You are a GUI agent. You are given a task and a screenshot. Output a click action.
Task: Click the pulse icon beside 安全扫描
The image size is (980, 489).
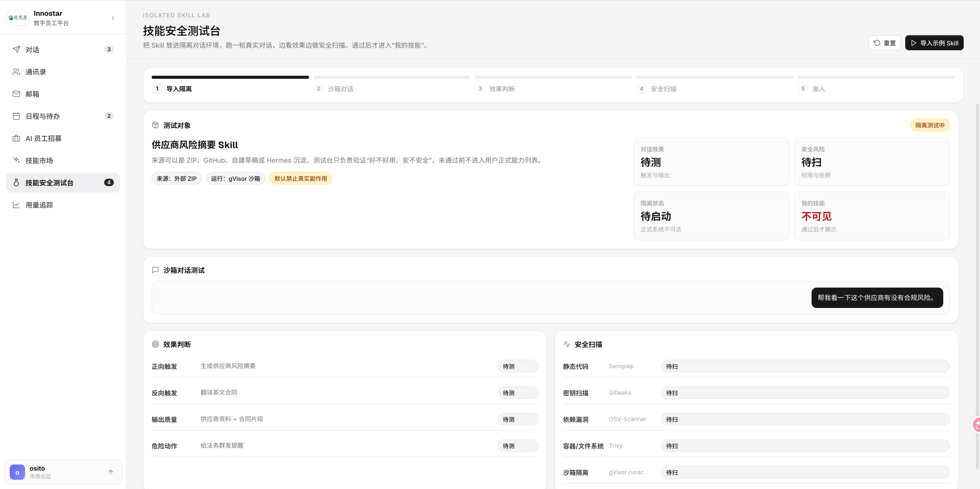tap(567, 344)
